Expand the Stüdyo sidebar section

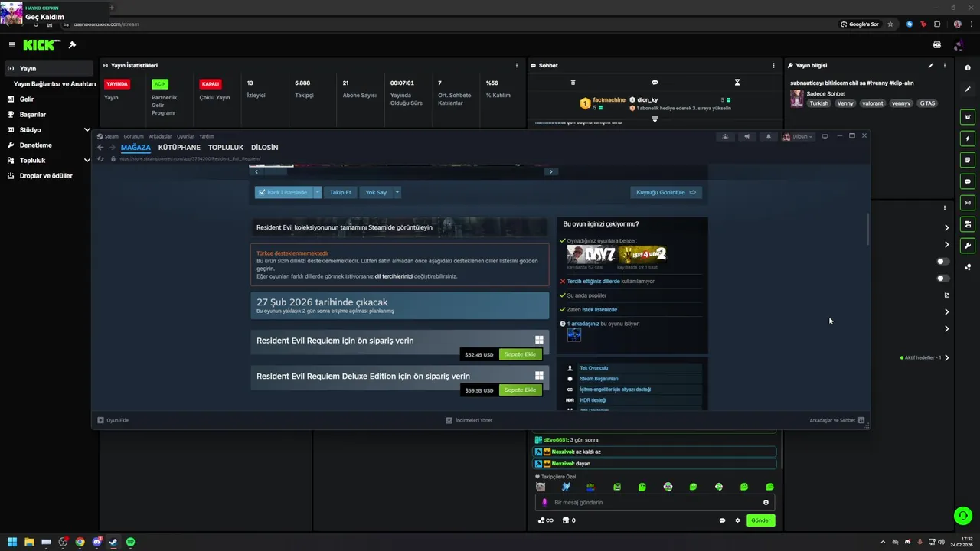coord(87,130)
